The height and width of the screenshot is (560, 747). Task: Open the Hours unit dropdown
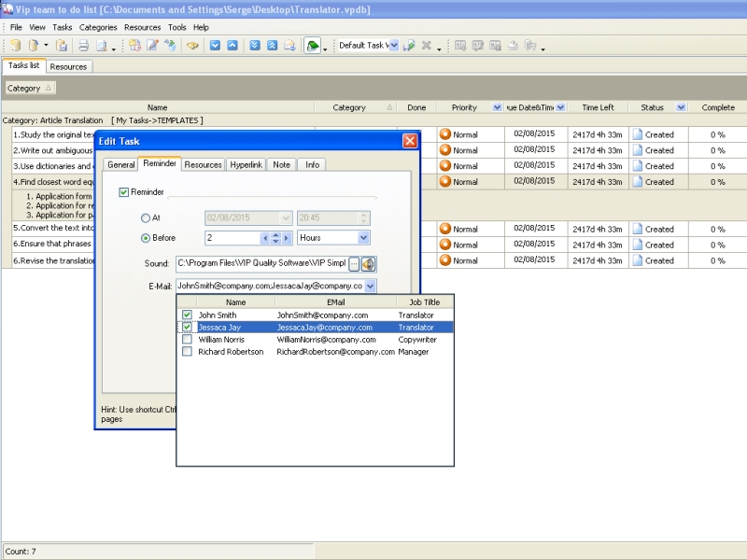(x=363, y=238)
